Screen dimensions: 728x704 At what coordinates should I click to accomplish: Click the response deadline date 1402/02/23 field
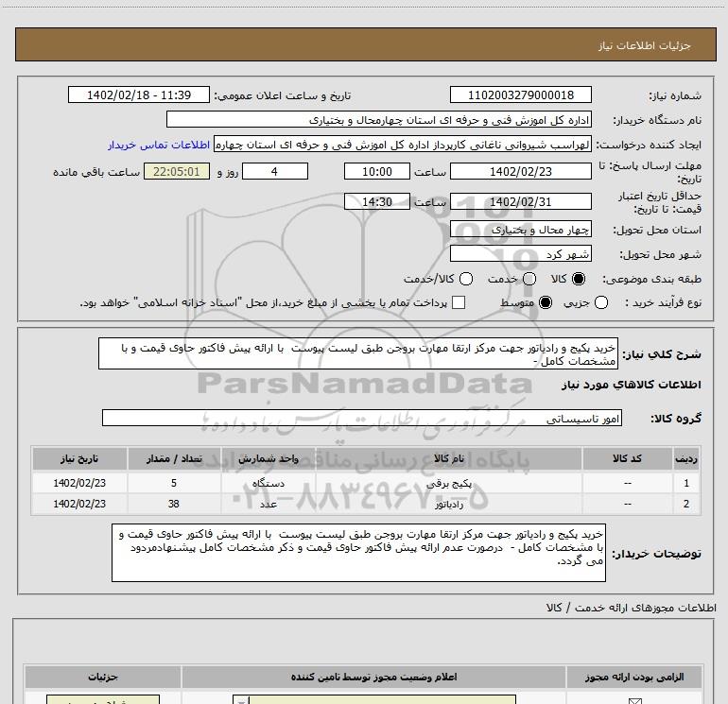point(520,172)
